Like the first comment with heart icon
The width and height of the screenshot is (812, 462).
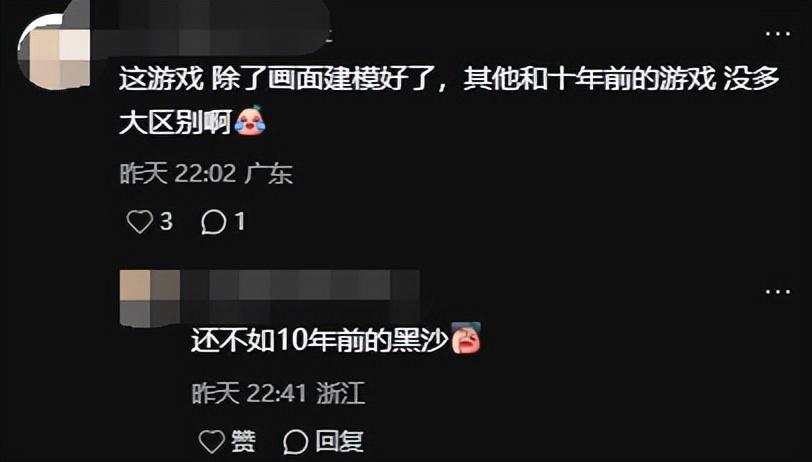pyautogui.click(x=140, y=222)
